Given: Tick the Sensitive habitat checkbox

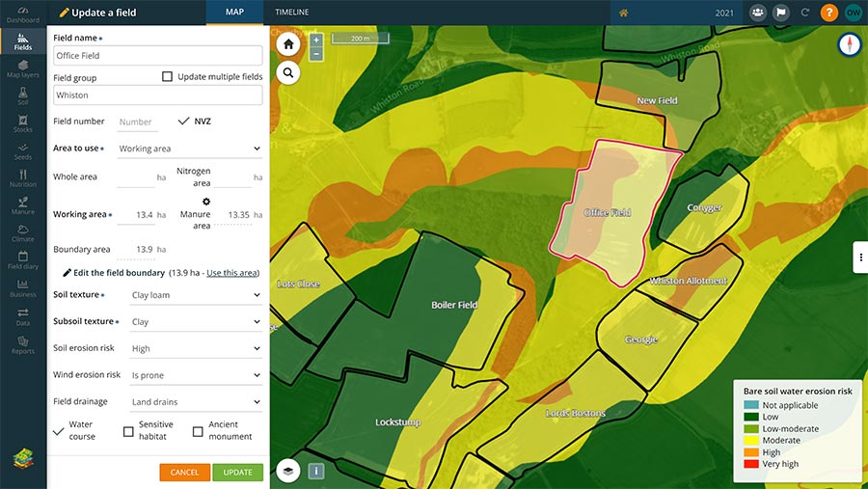Looking at the screenshot, I should [128, 431].
